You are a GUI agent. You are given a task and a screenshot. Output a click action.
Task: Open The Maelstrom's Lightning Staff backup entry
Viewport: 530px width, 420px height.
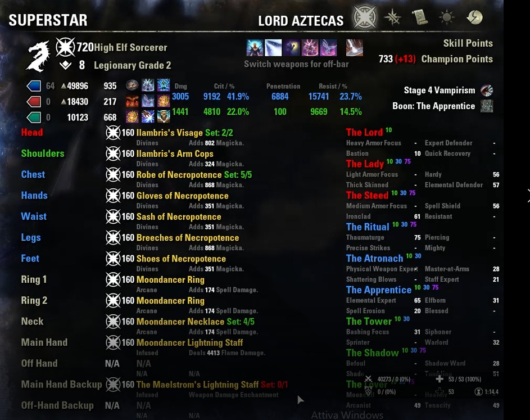coord(197,385)
